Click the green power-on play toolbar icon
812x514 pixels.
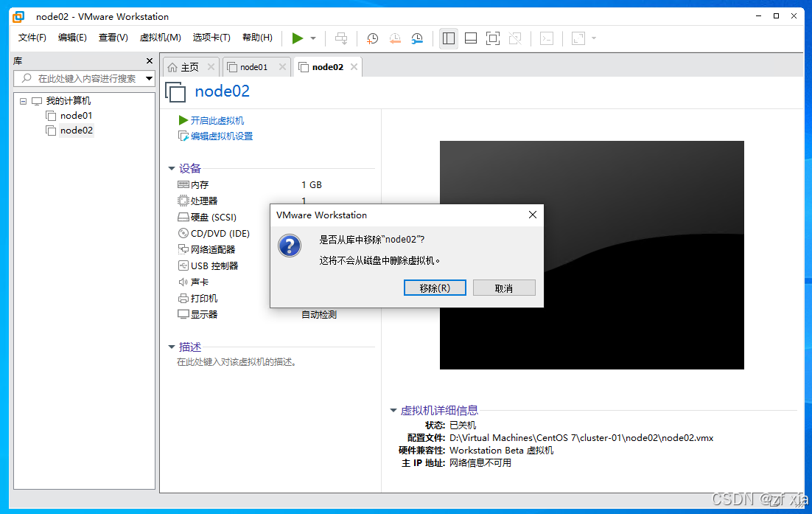point(297,38)
